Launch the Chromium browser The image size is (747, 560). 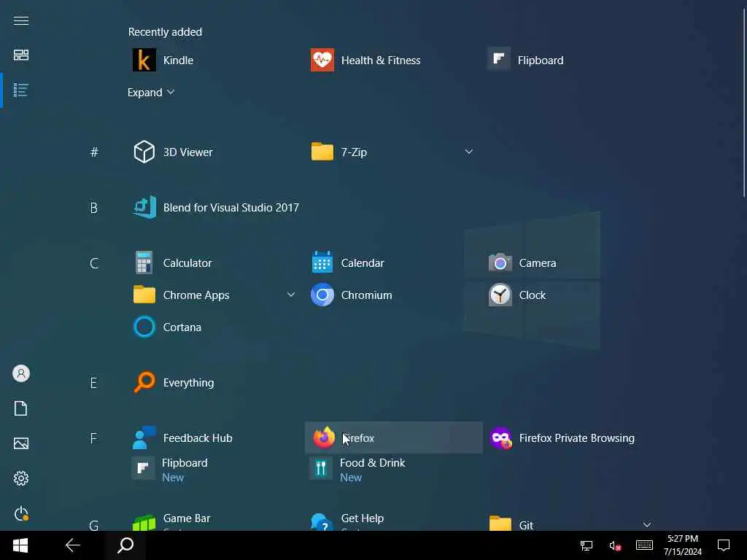point(352,295)
